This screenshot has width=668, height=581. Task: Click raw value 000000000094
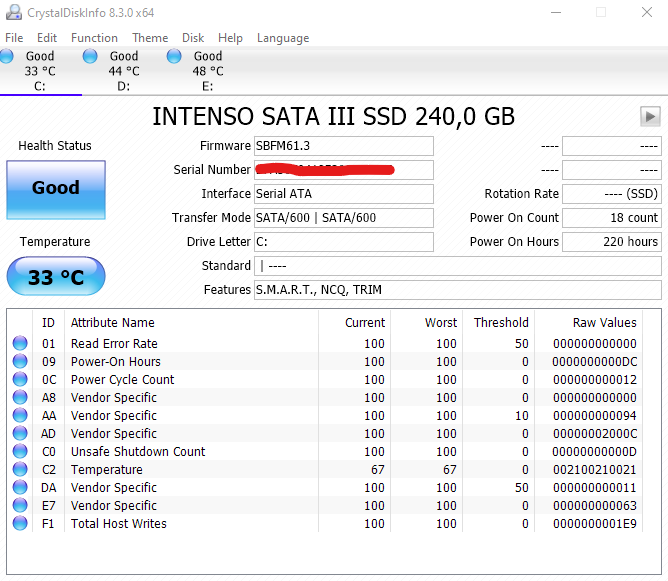click(595, 415)
